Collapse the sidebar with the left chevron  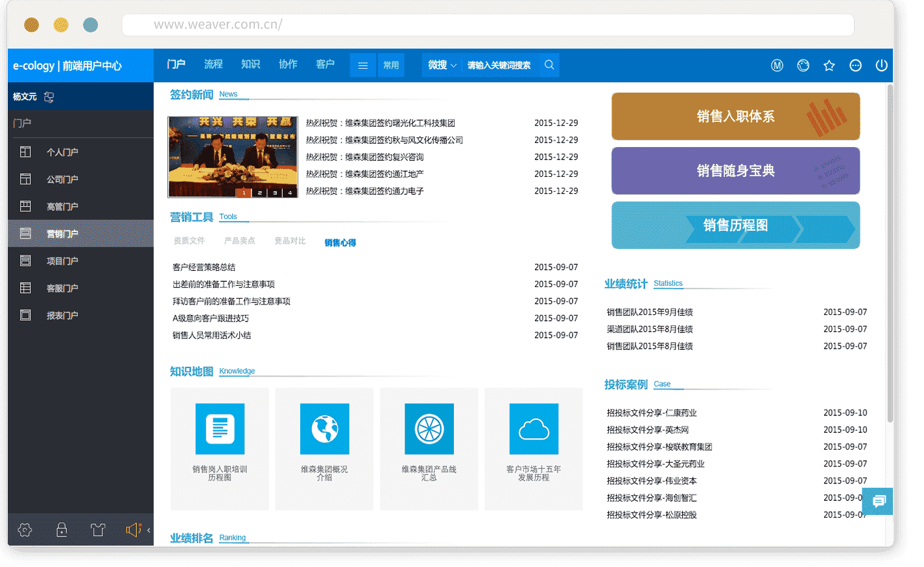(x=148, y=530)
